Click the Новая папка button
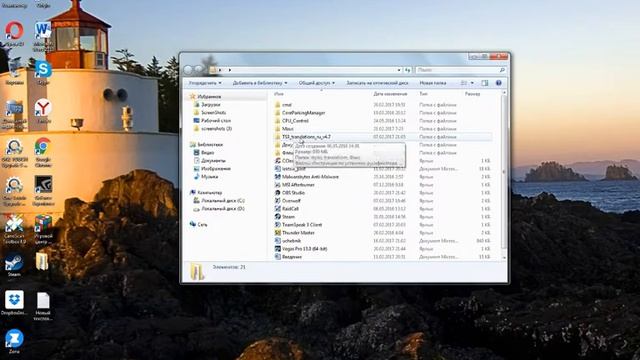The width and height of the screenshot is (640, 360). pyautogui.click(x=433, y=83)
